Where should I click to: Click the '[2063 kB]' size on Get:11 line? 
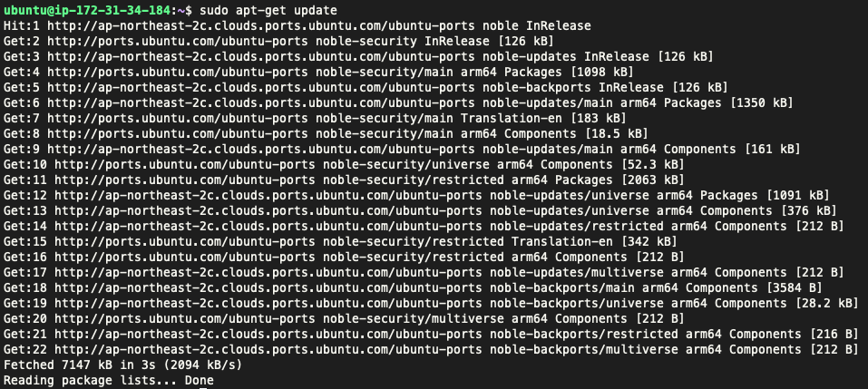click(x=651, y=180)
